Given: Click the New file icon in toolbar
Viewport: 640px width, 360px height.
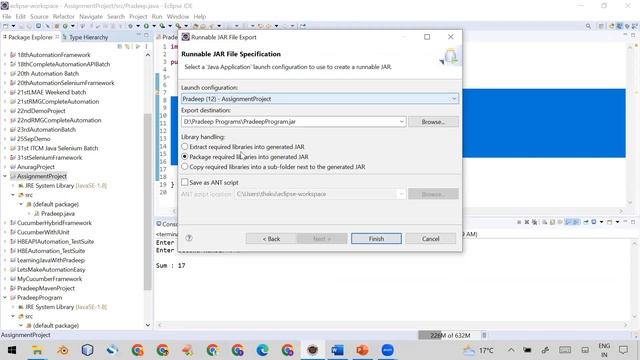Looking at the screenshot, I should [5, 26].
